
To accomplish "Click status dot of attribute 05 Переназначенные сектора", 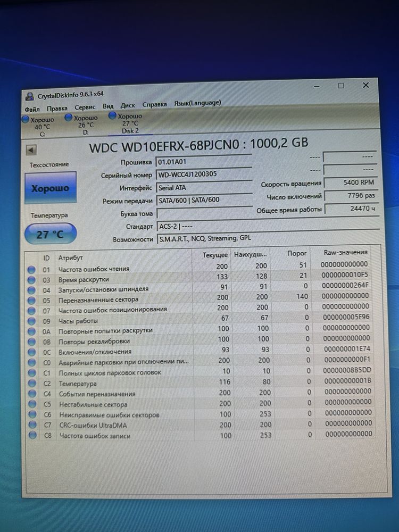I will pos(31,301).
